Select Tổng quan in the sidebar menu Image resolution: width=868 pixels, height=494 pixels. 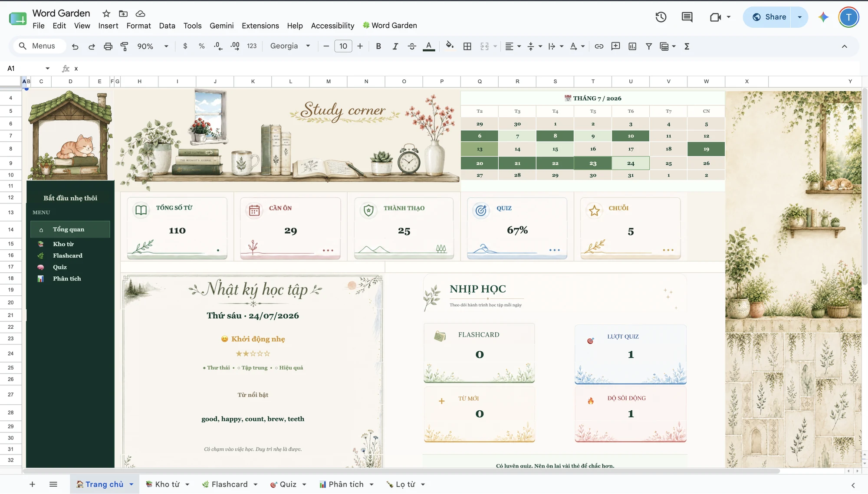pos(70,229)
